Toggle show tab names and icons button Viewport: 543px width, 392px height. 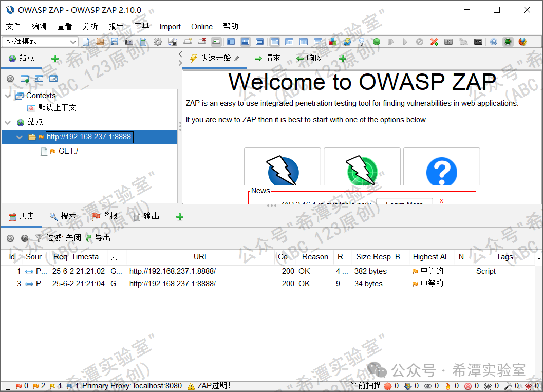click(x=216, y=42)
